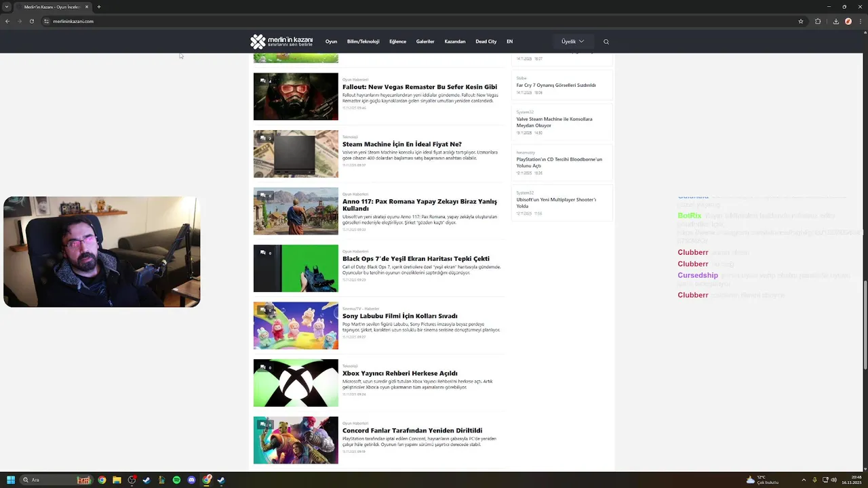Image resolution: width=868 pixels, height=488 pixels.
Task: Click the Xbox logo thumbnail
Action: tap(296, 383)
